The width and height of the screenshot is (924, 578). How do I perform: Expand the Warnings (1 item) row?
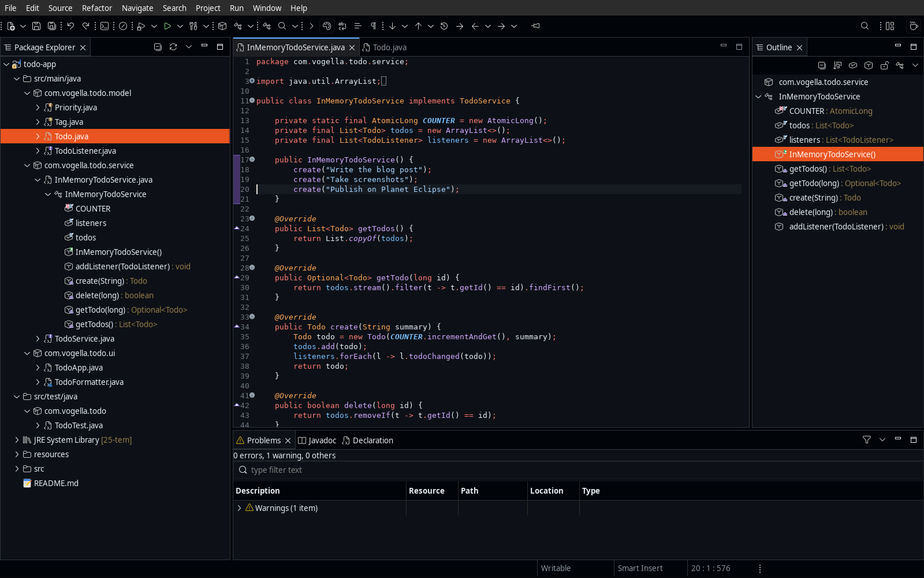(239, 508)
